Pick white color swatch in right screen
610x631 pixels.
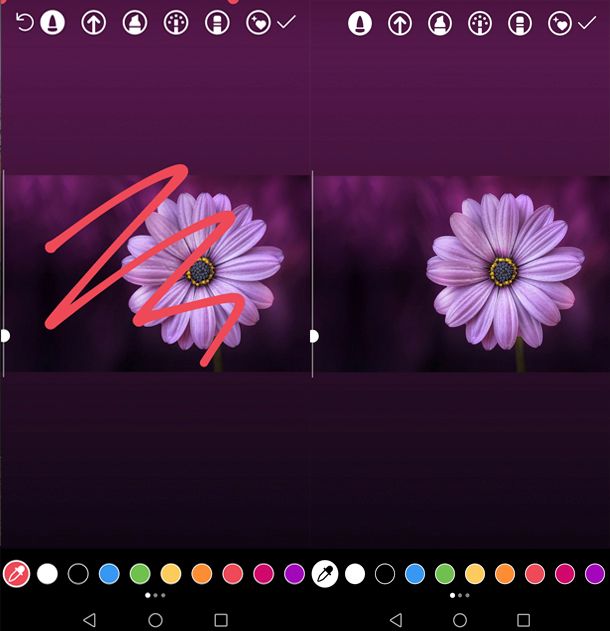coord(355,574)
